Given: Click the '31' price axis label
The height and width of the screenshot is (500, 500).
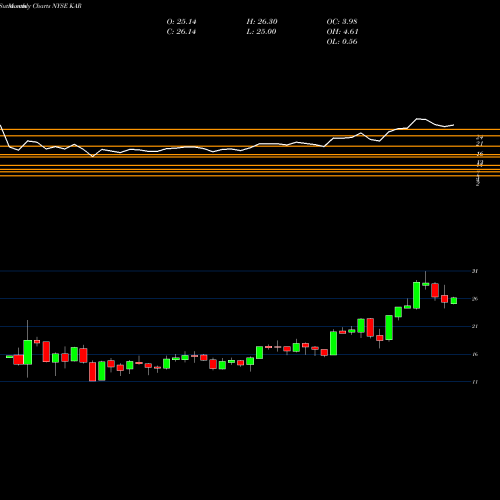Looking at the screenshot, I should [x=475, y=271].
